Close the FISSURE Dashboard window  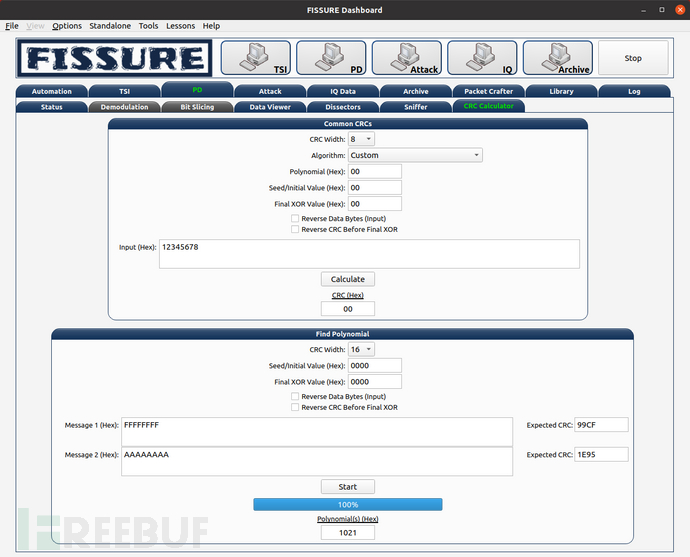point(680,10)
